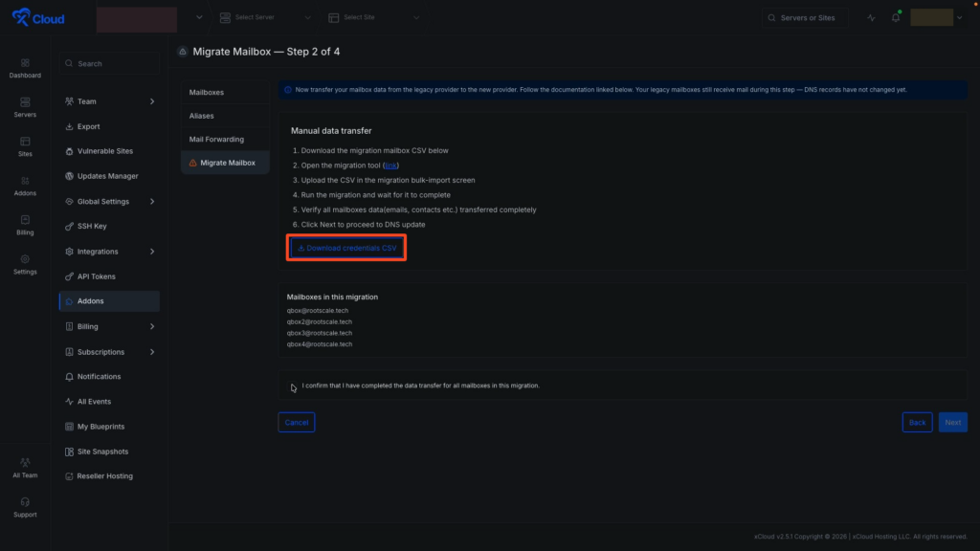Open Billing icon in left rail
This screenshot has height=551, width=980.
(25, 226)
